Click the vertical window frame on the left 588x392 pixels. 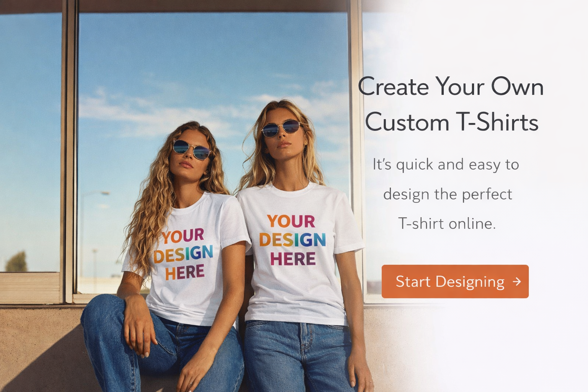point(70,153)
